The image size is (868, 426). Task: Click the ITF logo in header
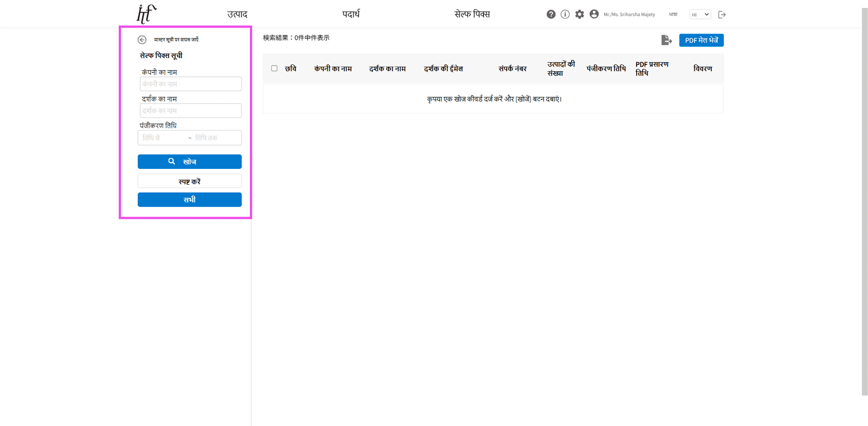(146, 14)
